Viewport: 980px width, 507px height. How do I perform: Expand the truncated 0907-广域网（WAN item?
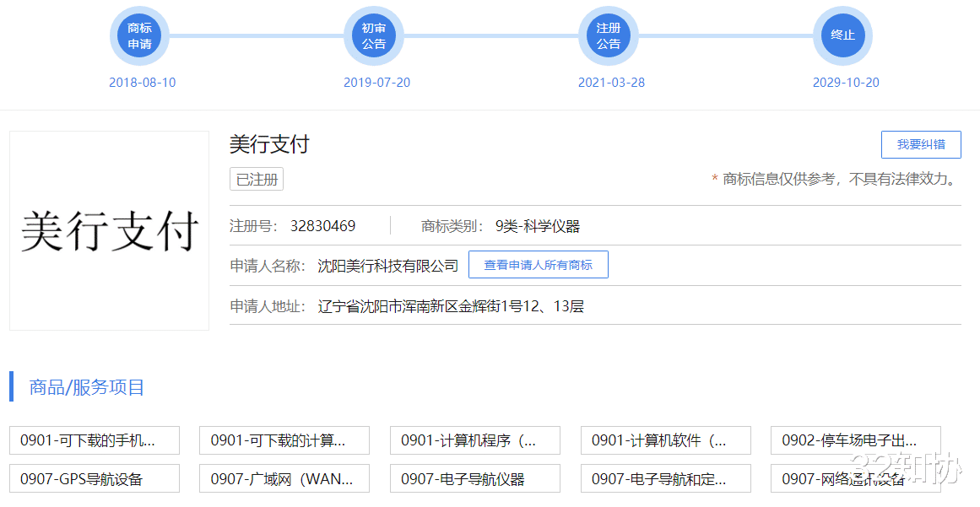tap(284, 478)
